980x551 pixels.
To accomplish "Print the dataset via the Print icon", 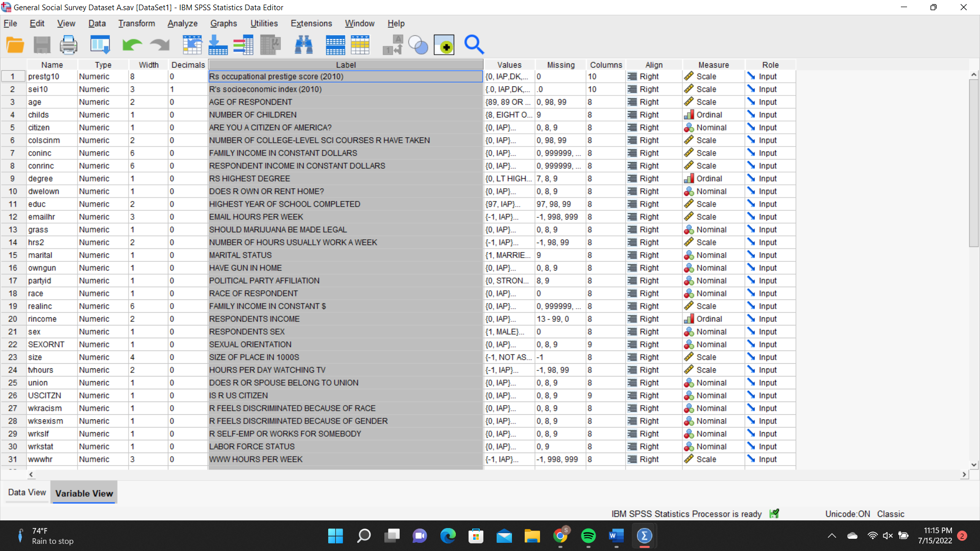I will tap(68, 45).
